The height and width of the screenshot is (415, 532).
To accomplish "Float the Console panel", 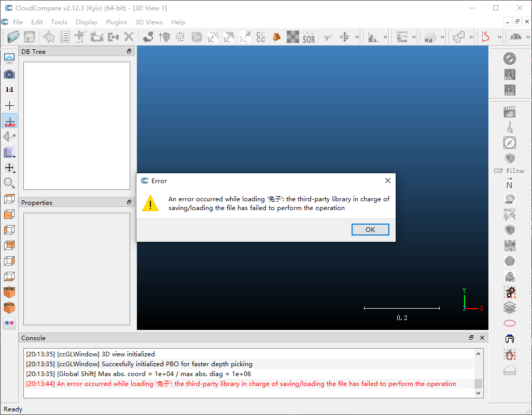I will point(471,338).
